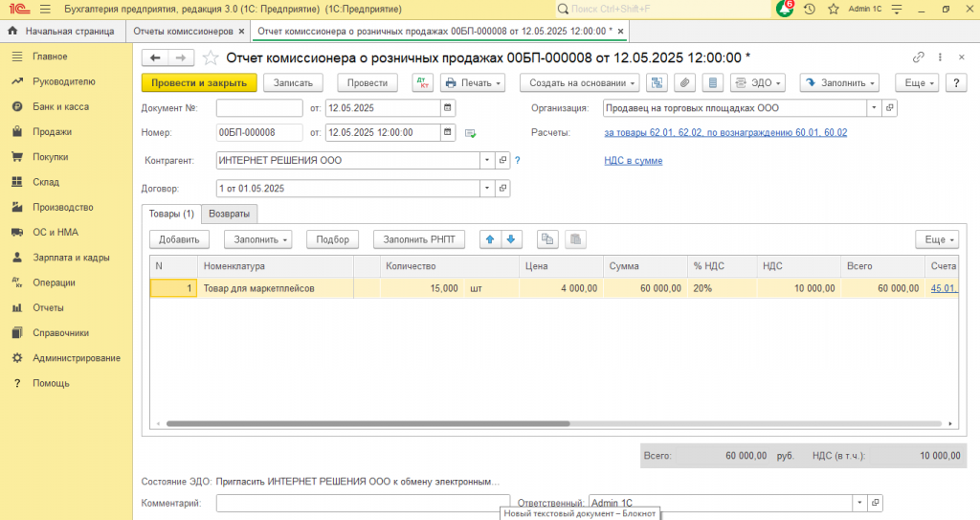Open Склад section in sidebar
This screenshot has height=520, width=980.
[x=46, y=182]
